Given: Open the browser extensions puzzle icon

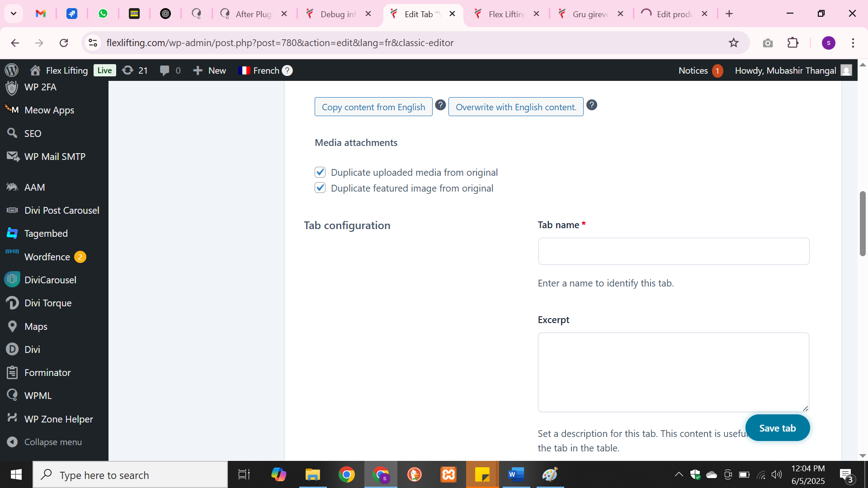Looking at the screenshot, I should pos(793,42).
